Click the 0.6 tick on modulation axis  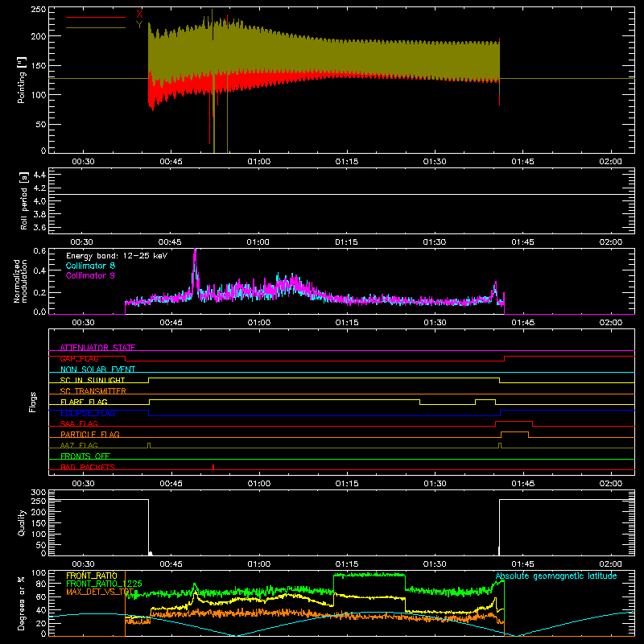pos(39,251)
